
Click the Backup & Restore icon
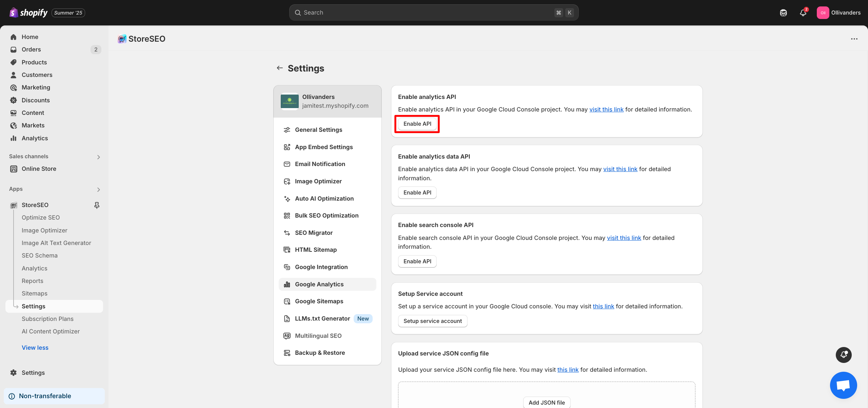(x=287, y=353)
